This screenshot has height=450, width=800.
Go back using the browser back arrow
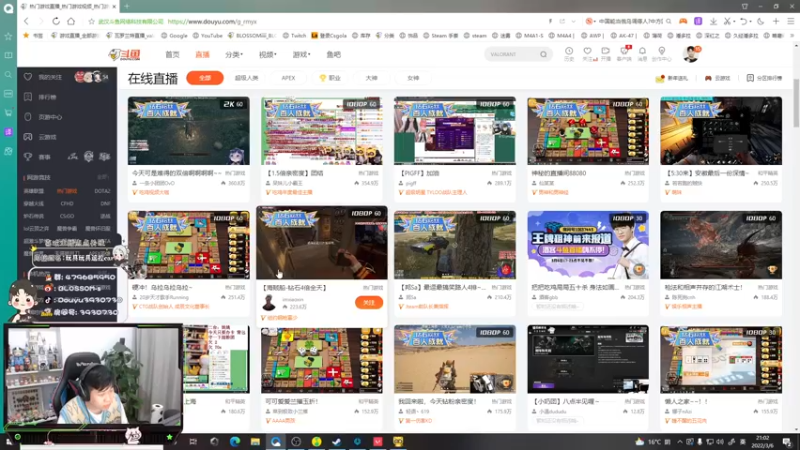pyautogui.click(x=26, y=21)
